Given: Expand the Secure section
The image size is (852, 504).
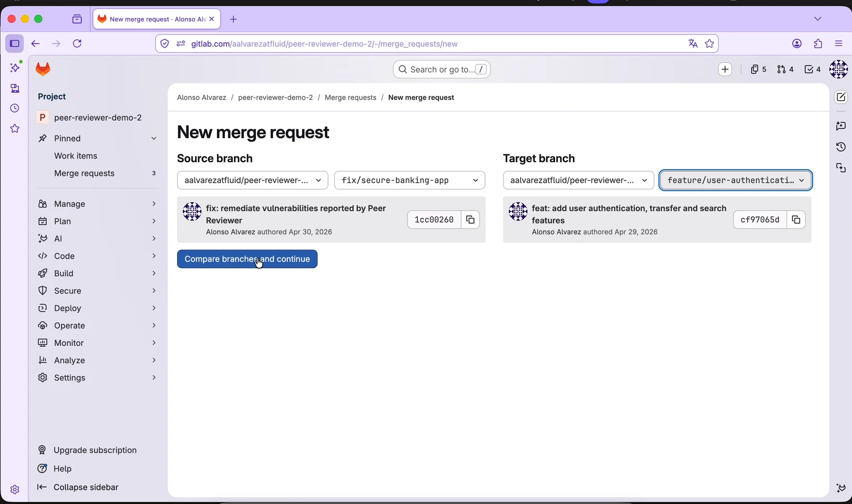Looking at the screenshot, I should pos(97,291).
